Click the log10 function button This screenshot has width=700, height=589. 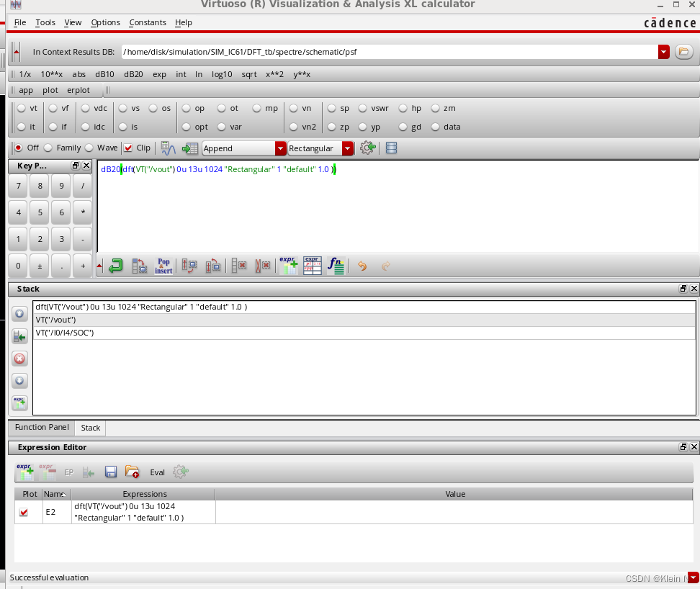(x=222, y=74)
